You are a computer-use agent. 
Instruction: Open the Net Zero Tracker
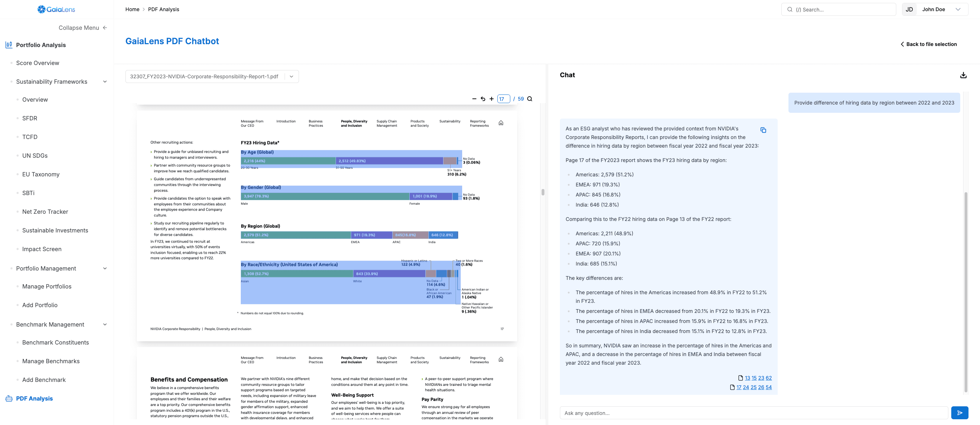(x=45, y=212)
